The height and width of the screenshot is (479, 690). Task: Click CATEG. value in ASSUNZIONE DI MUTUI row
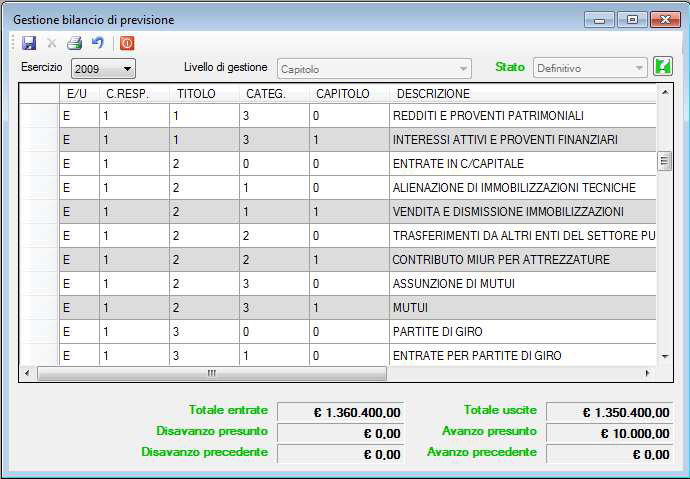274,284
